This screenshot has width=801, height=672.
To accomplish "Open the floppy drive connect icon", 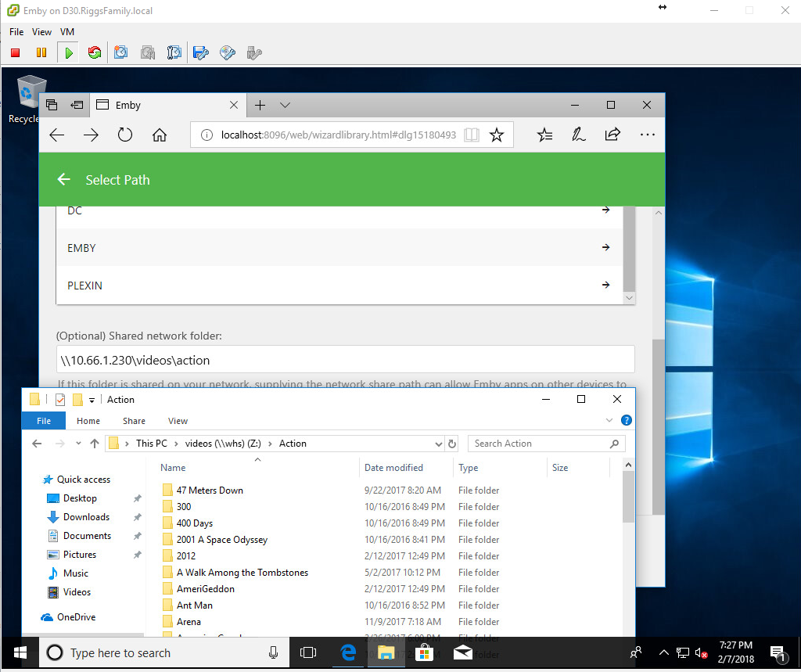I will [201, 53].
